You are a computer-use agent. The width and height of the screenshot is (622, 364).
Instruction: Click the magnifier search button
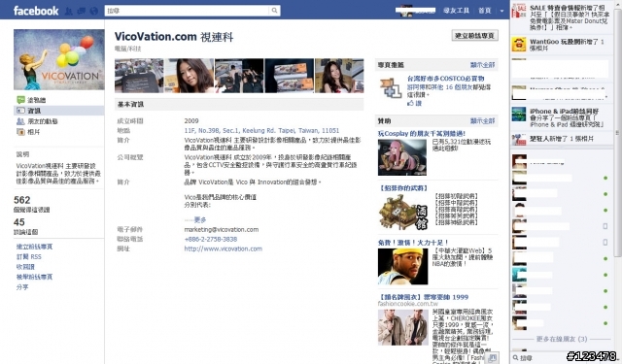coord(274,11)
